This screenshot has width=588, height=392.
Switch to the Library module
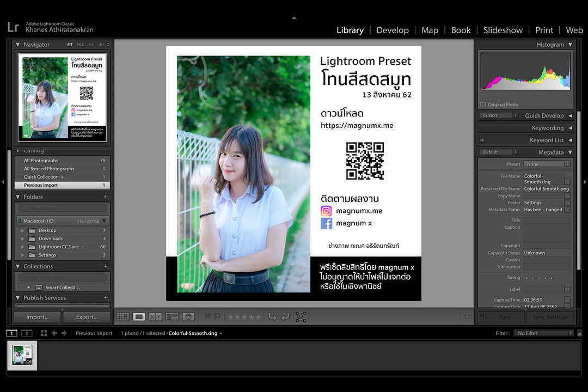tap(350, 30)
